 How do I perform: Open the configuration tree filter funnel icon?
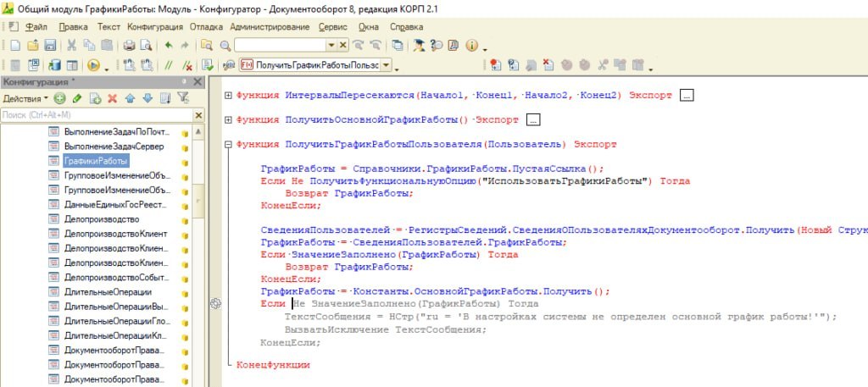point(183,98)
